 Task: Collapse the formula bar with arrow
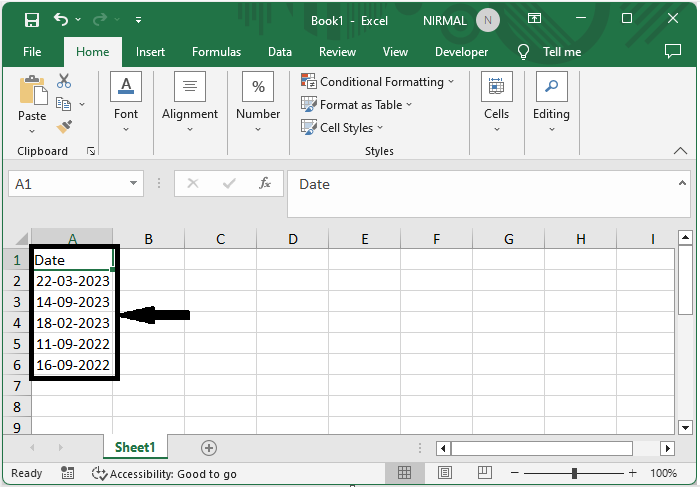682,183
